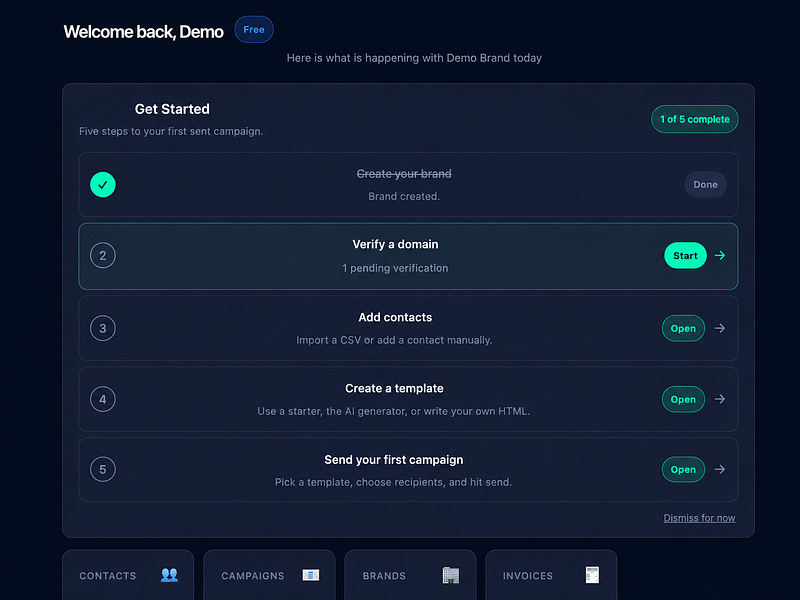Click the 1 pending verification text
This screenshot has height=600, width=800.
pos(395,268)
